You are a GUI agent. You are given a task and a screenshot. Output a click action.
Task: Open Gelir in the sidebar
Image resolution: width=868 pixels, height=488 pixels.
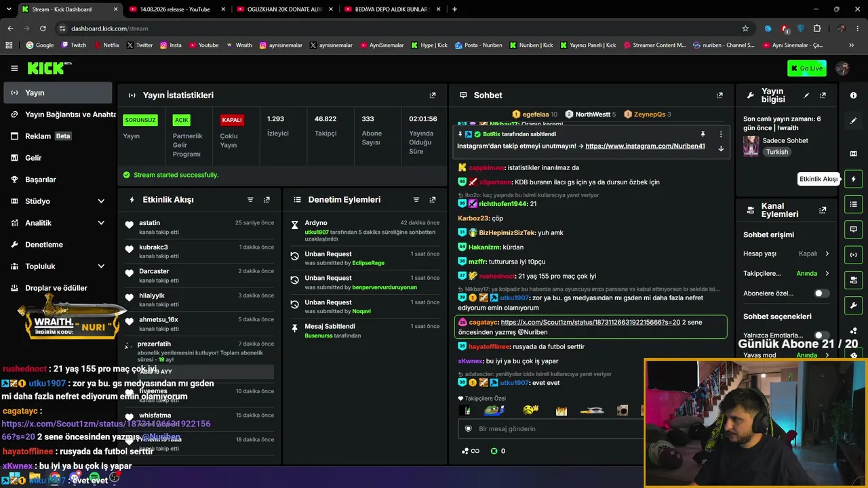58,158
